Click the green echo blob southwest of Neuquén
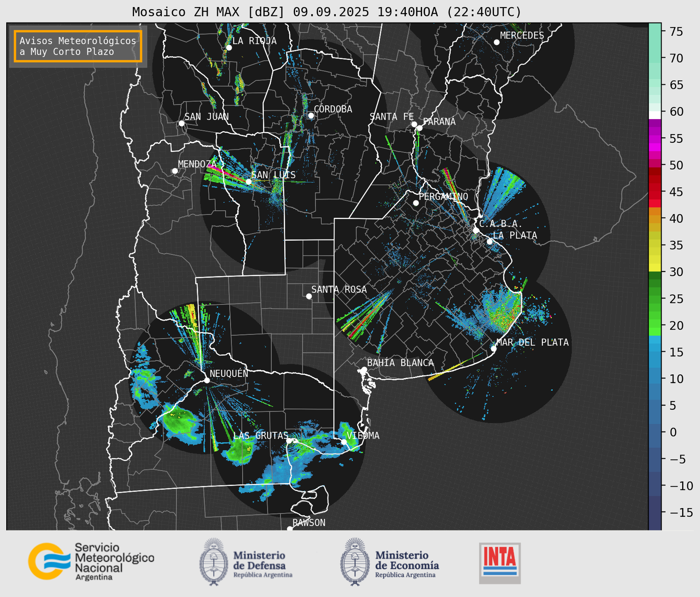 pos(180,422)
